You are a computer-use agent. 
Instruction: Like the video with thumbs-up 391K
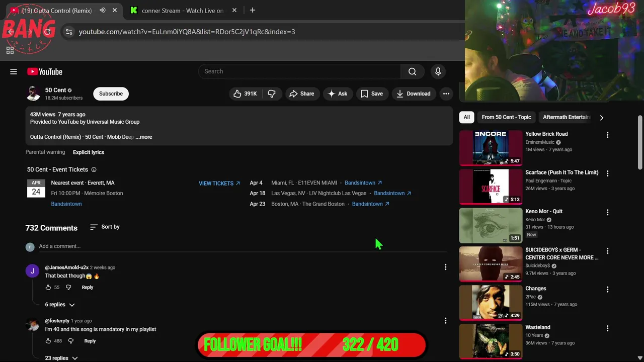coord(245,94)
